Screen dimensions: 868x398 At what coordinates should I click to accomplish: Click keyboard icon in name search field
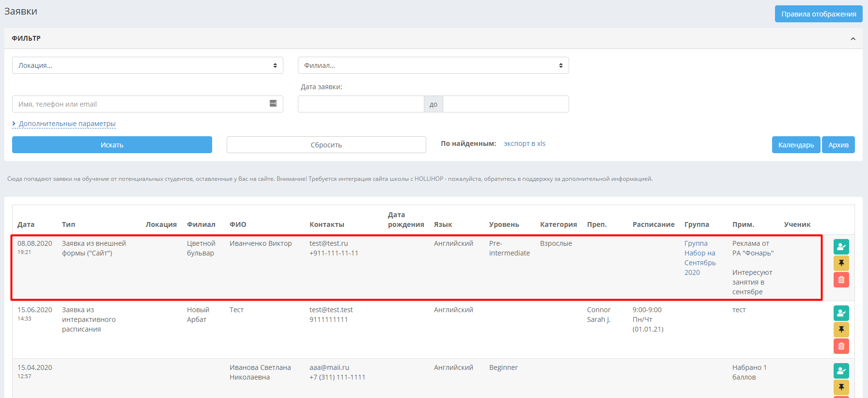point(273,103)
